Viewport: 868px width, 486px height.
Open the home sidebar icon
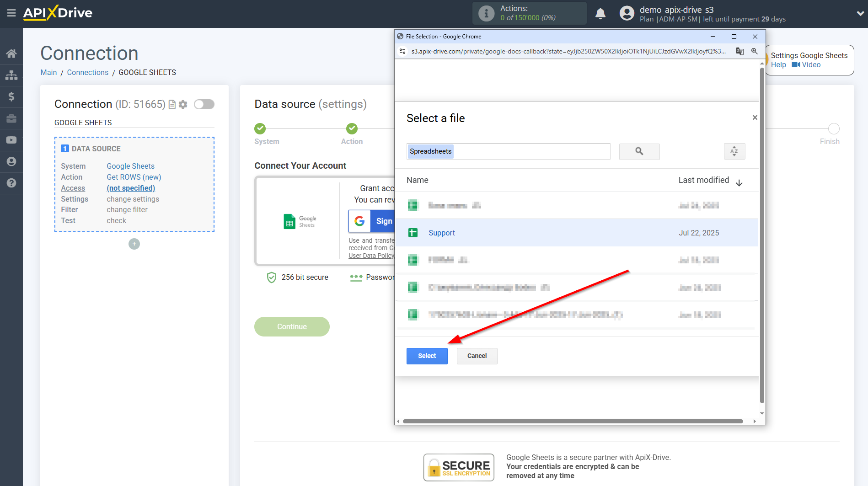(x=11, y=53)
